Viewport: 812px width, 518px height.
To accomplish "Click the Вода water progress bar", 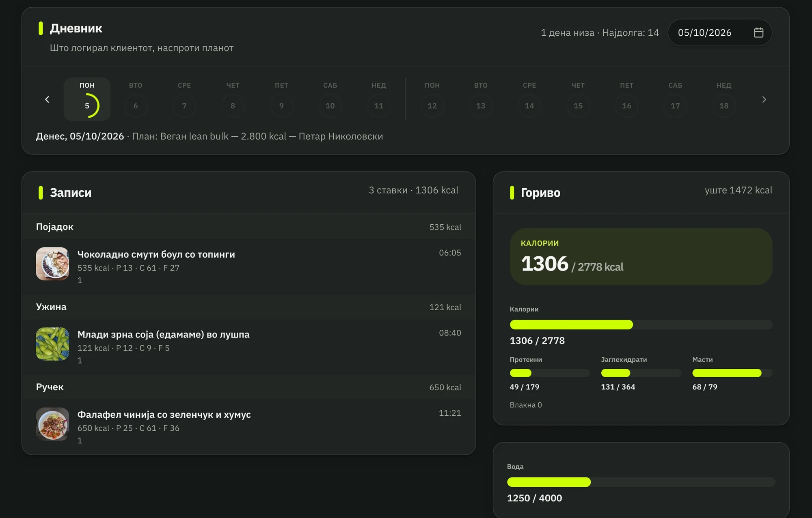I will coord(641,482).
